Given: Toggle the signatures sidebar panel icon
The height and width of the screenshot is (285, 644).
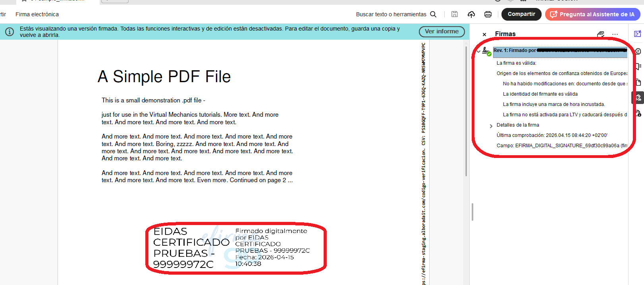Looking at the screenshot, I should [x=638, y=98].
